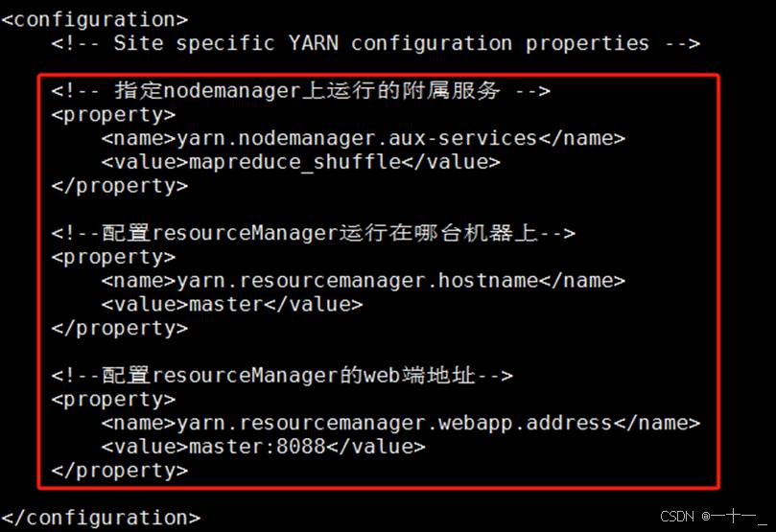Click the word YARN in comment
This screenshot has width=776, height=532.
(314, 42)
